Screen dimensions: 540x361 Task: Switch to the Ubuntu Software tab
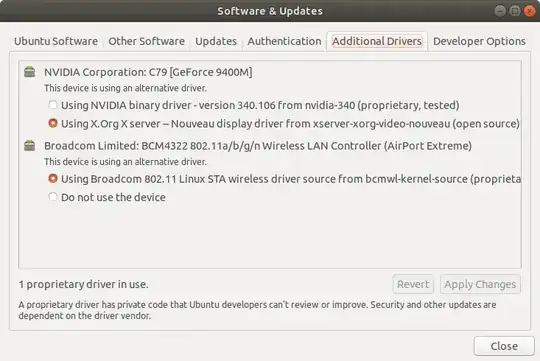tap(56, 41)
